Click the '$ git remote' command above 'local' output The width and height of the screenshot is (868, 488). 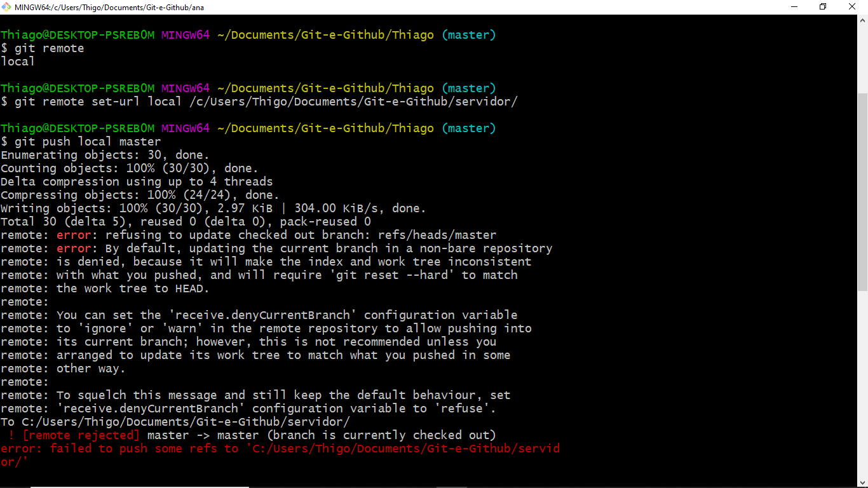coord(43,48)
